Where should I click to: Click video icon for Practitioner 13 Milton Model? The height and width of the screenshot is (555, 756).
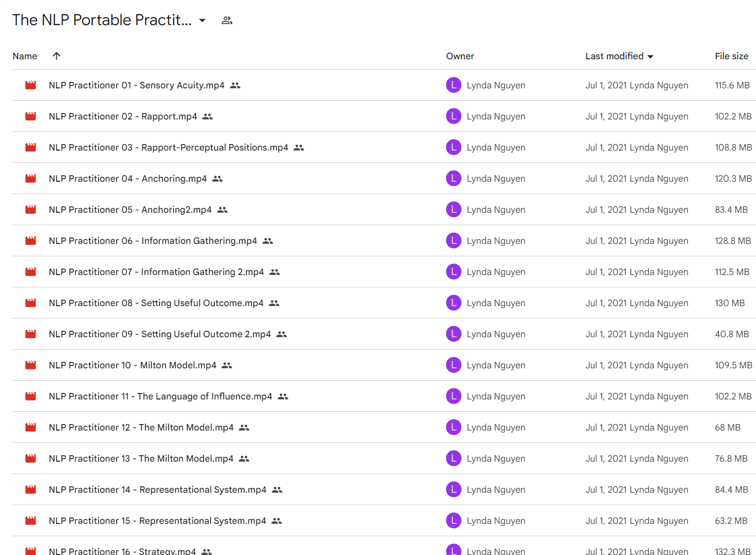click(x=31, y=459)
